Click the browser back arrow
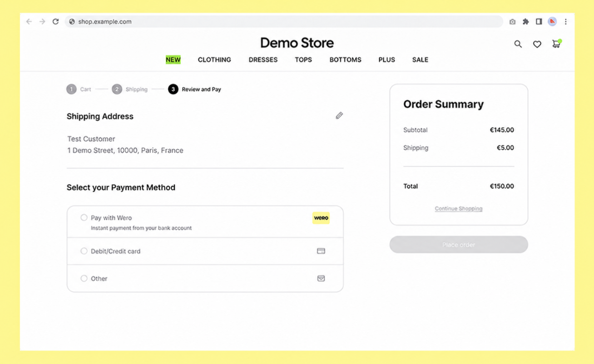This screenshot has width=594, height=364. point(29,21)
